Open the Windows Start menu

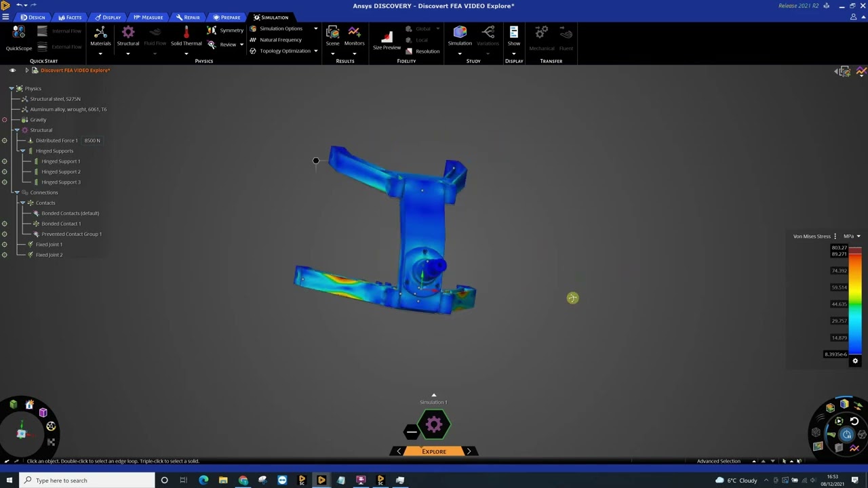pyautogui.click(x=9, y=481)
